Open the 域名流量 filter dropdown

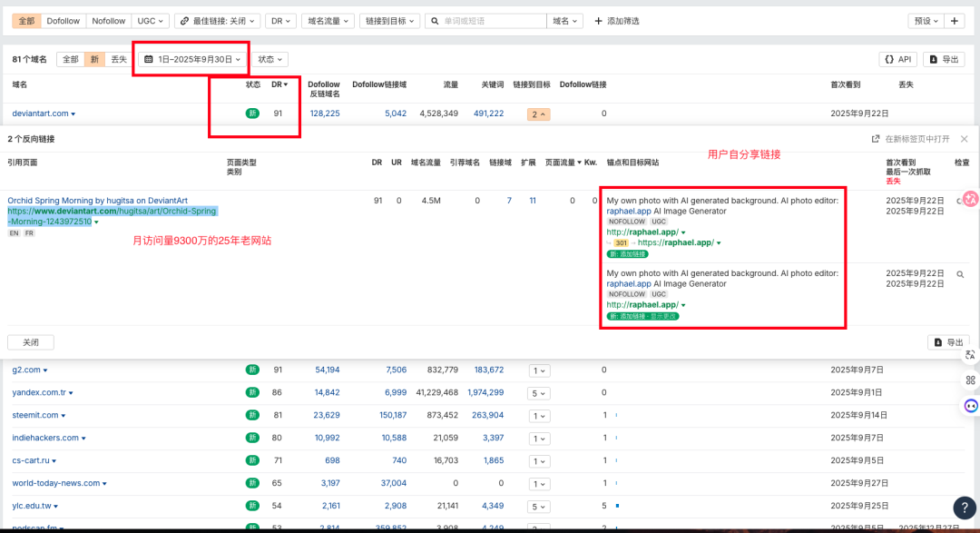[328, 21]
